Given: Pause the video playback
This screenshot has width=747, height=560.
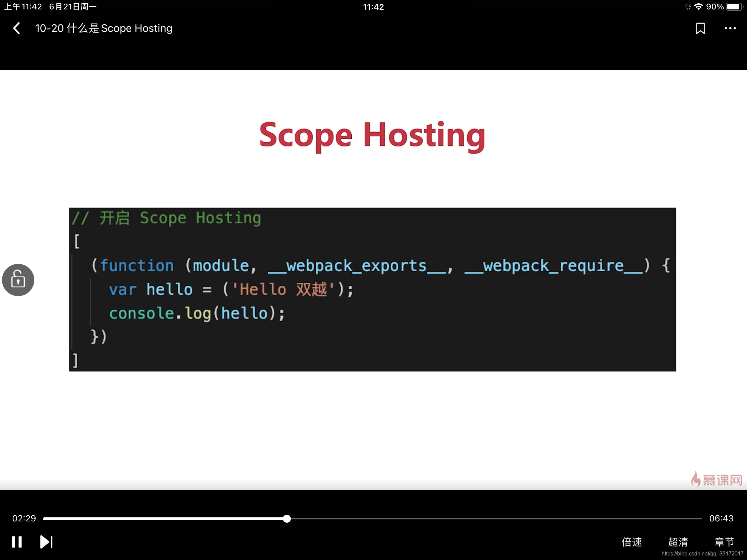Looking at the screenshot, I should [x=16, y=542].
